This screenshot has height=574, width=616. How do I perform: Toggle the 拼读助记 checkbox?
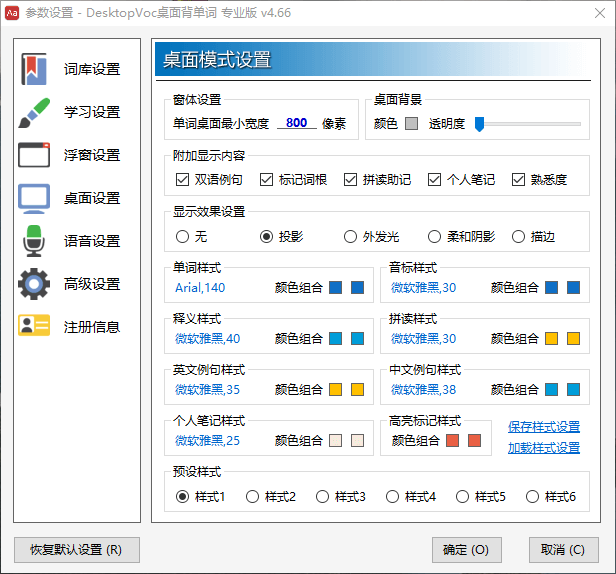tap(350, 180)
